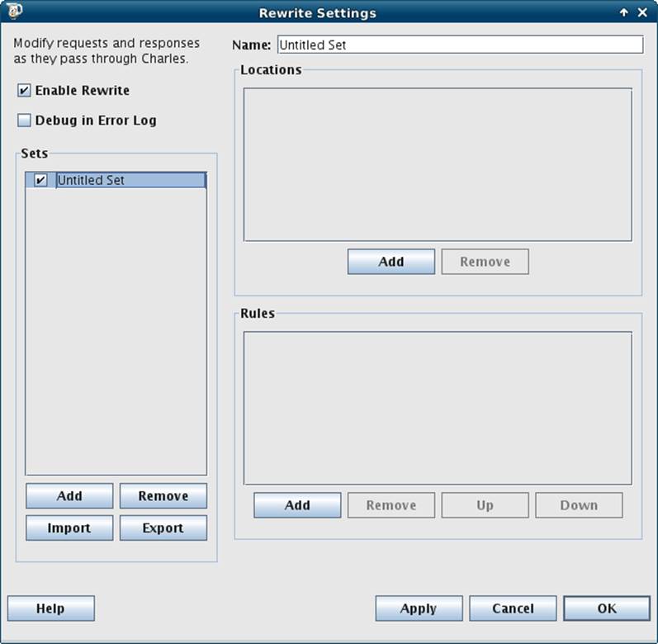Click the Add button under Sets

point(69,496)
